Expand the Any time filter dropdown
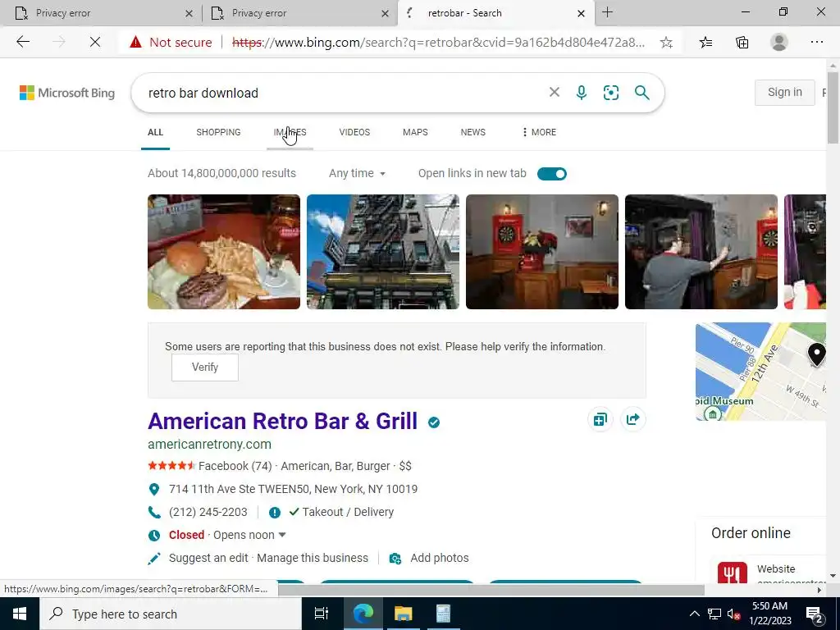 click(x=358, y=173)
